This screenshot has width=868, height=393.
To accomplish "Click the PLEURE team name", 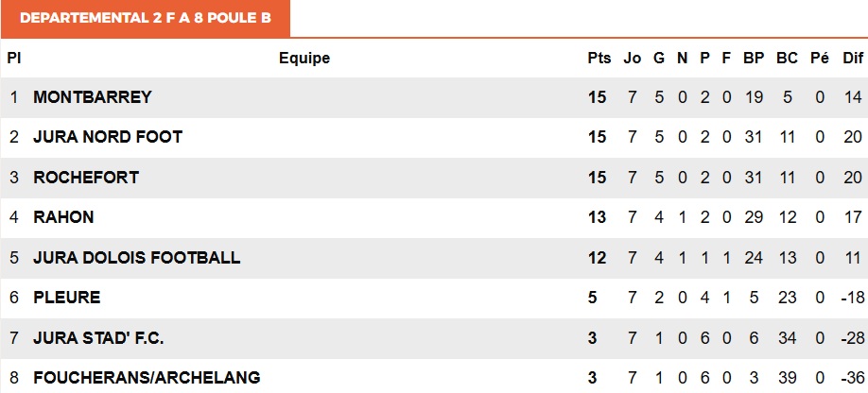I will pos(67,298).
